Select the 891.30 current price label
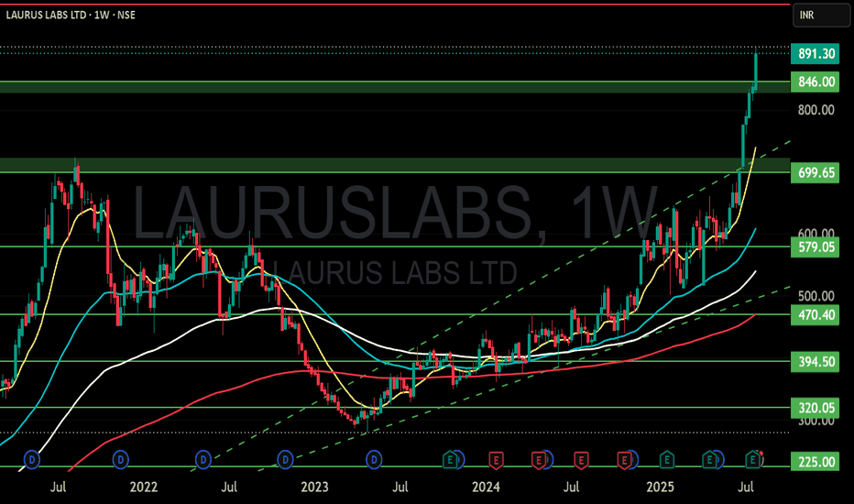The width and height of the screenshot is (854, 504). point(815,53)
